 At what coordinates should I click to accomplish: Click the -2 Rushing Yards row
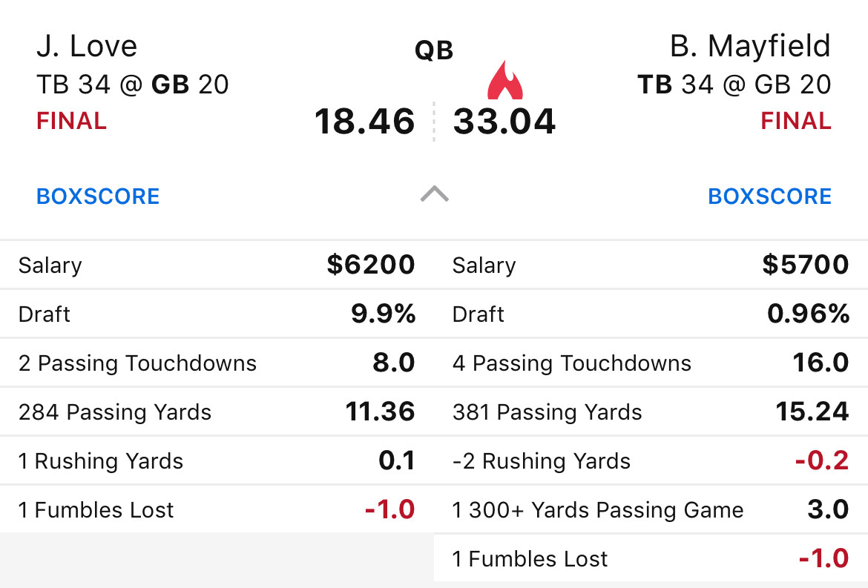point(651,460)
